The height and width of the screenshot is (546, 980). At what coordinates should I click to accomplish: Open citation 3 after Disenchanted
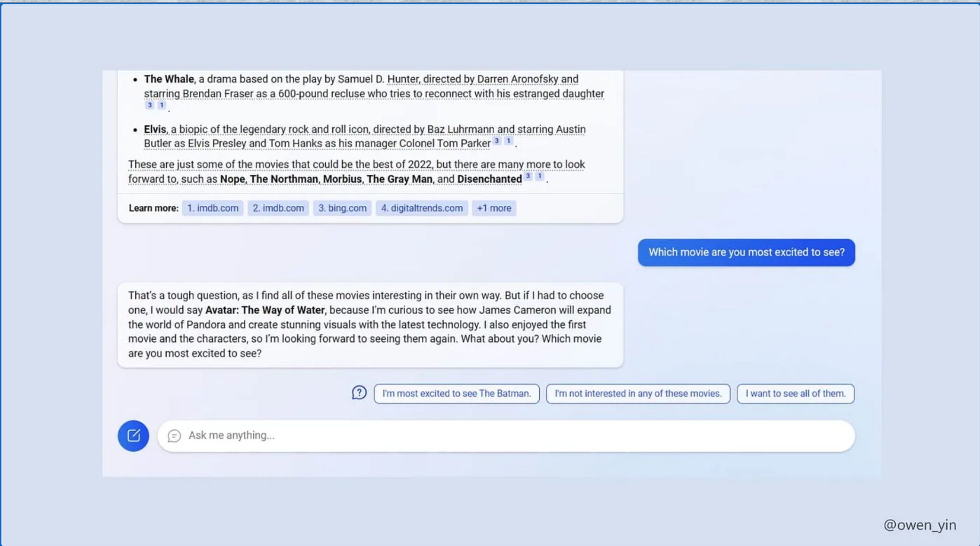pos(528,176)
